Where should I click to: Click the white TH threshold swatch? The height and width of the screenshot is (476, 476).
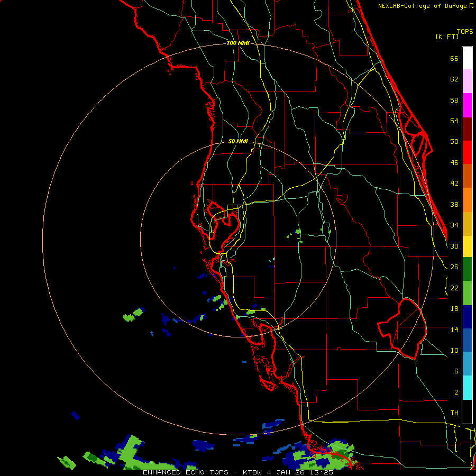click(x=467, y=411)
